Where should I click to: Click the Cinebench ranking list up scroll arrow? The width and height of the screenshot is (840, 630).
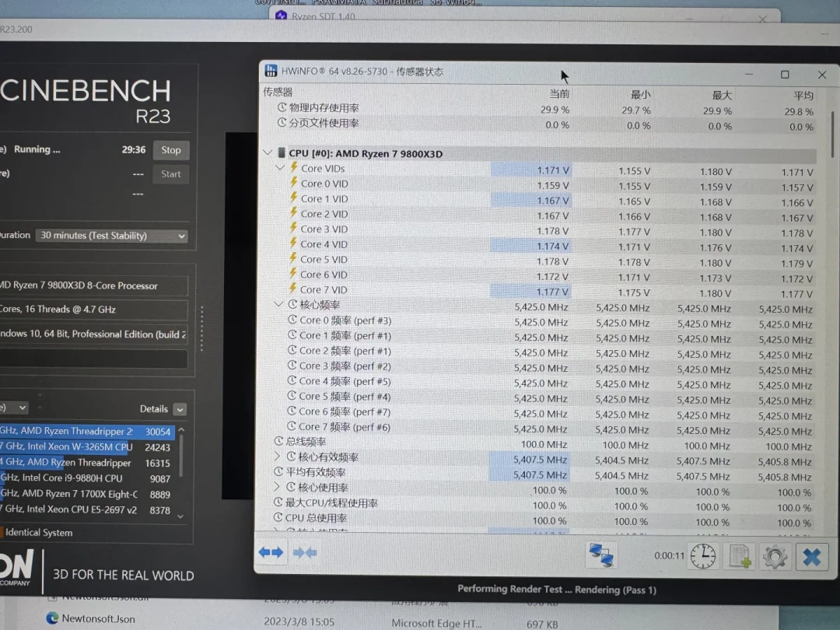click(x=181, y=429)
